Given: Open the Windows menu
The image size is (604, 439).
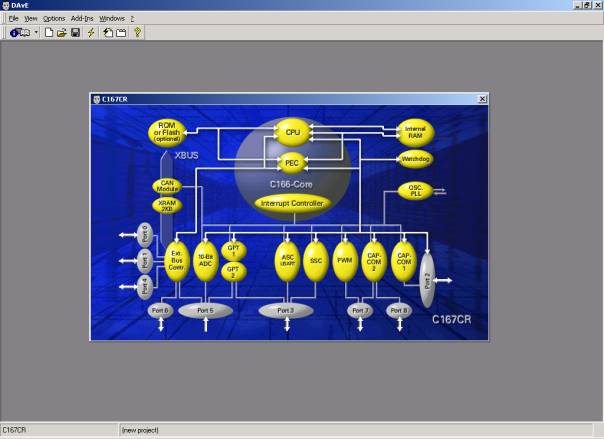Looking at the screenshot, I should tap(112, 18).
